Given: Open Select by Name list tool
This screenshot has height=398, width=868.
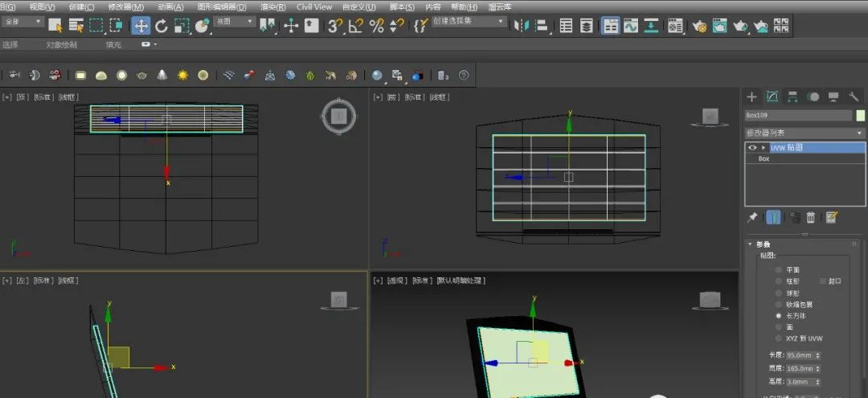Looking at the screenshot, I should [x=76, y=25].
